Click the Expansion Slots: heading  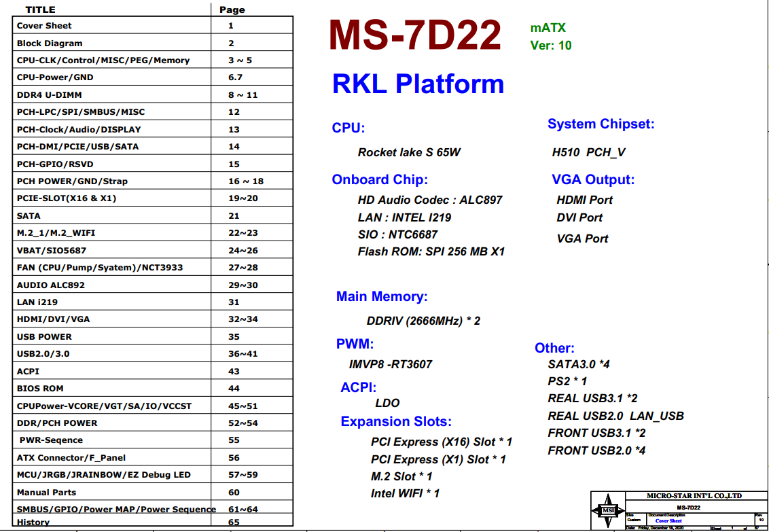click(x=396, y=422)
